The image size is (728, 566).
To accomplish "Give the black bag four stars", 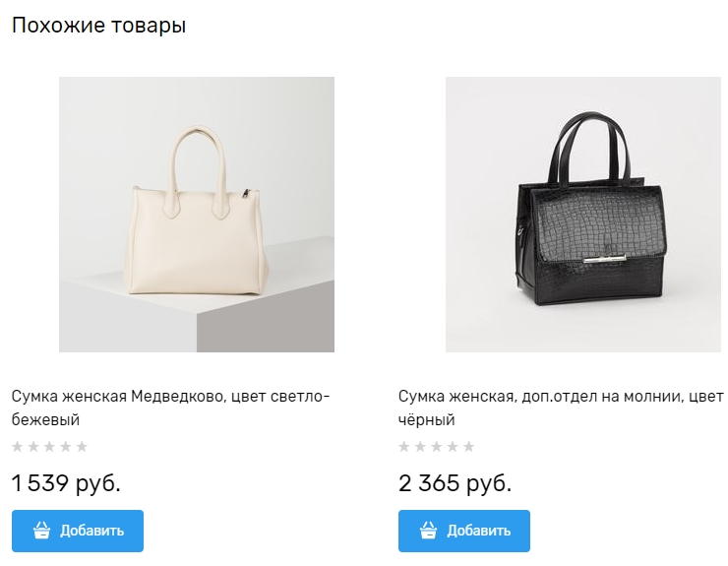I will coord(453,447).
